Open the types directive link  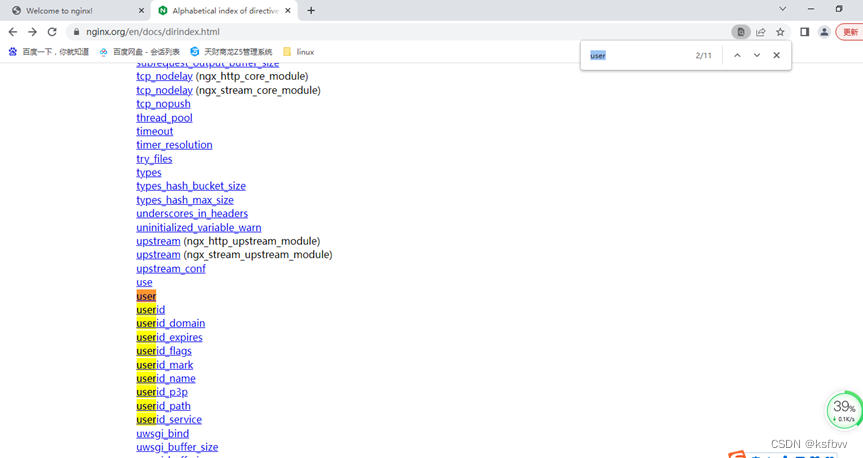pyautogui.click(x=149, y=172)
